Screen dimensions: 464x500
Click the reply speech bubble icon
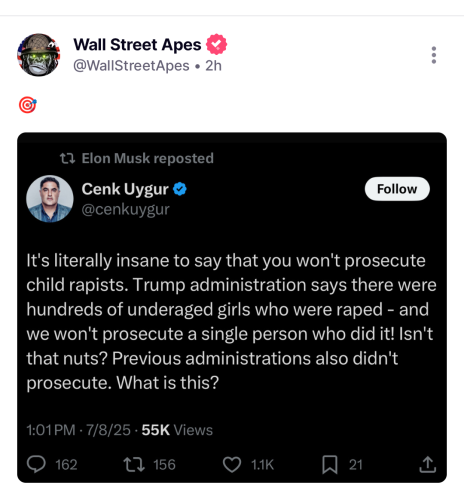coord(36,464)
